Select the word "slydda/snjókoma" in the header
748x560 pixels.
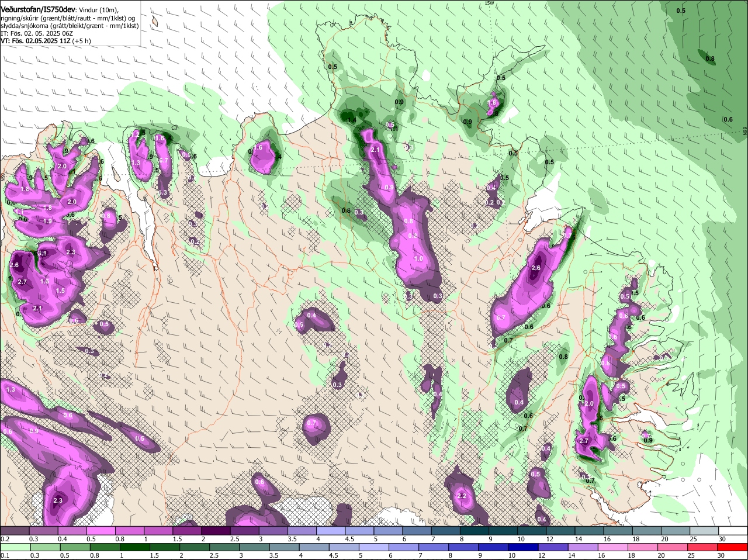tap(25, 26)
